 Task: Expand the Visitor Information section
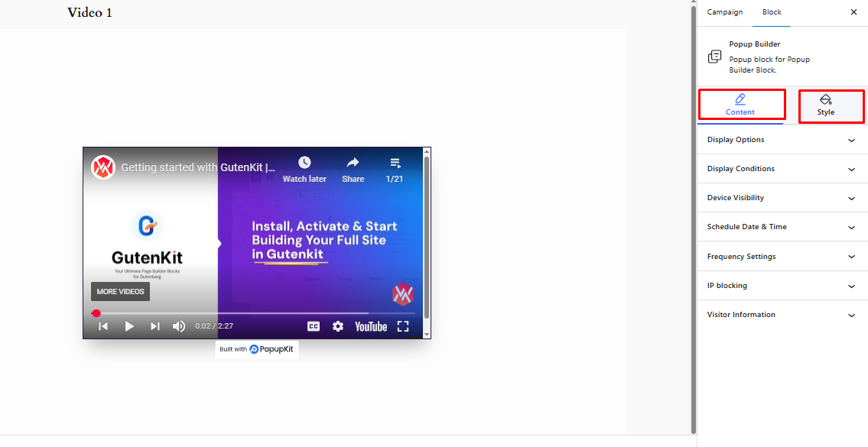click(x=782, y=315)
